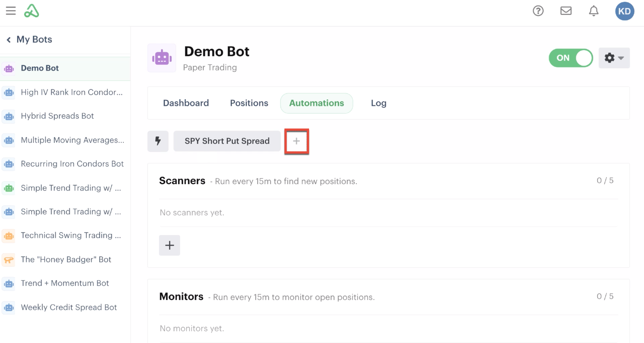Click the Paper Trading label
Image resolution: width=644 pixels, height=343 pixels.
click(x=210, y=68)
